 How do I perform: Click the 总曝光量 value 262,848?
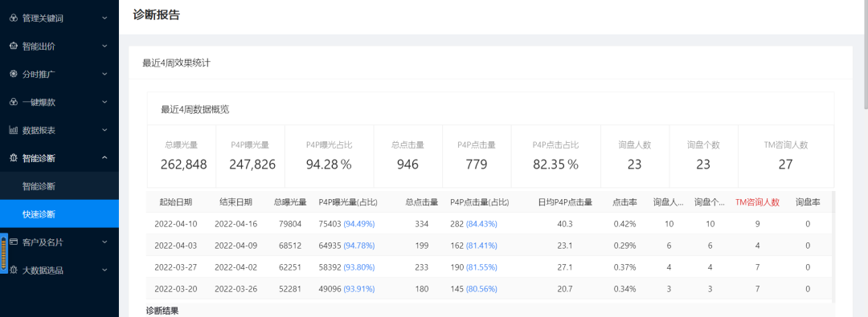184,165
